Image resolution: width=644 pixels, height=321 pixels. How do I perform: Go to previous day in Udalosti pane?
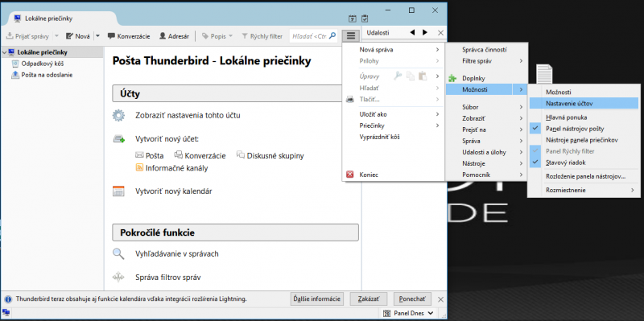pos(412,32)
